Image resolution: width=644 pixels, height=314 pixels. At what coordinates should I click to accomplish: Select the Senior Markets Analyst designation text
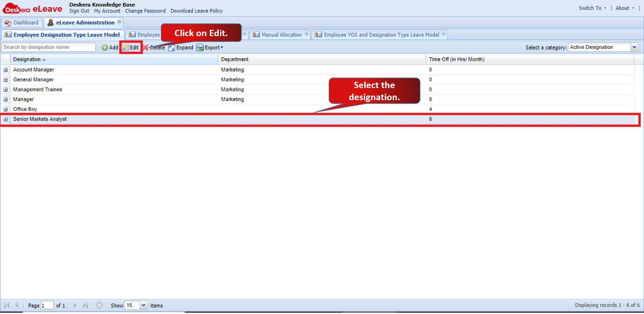click(x=40, y=119)
